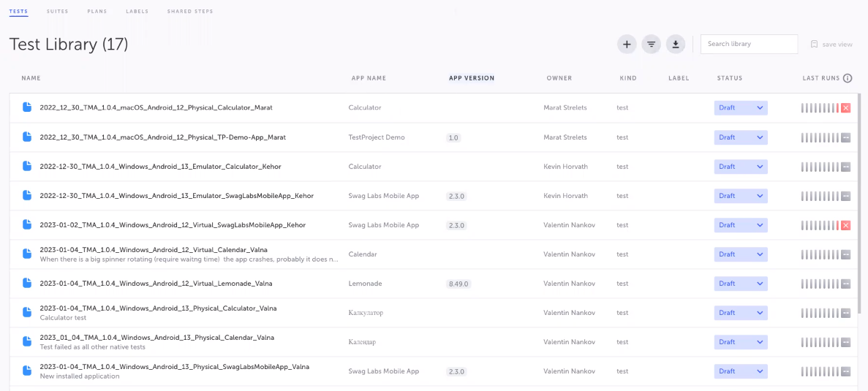Click the save view link

pos(837,45)
